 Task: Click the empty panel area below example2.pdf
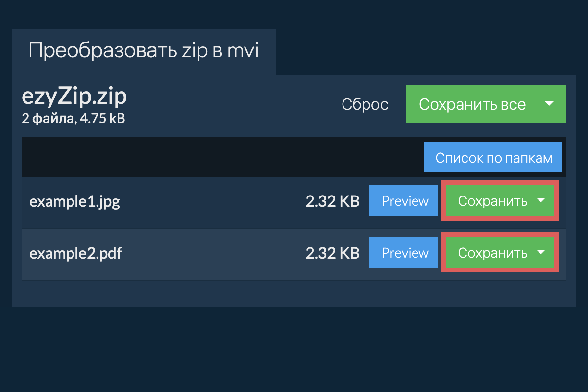click(x=294, y=293)
